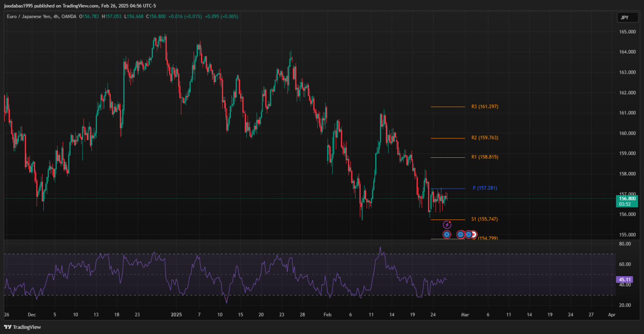Click the Japan flag economic event icon
644x334 pixels.
[474, 235]
